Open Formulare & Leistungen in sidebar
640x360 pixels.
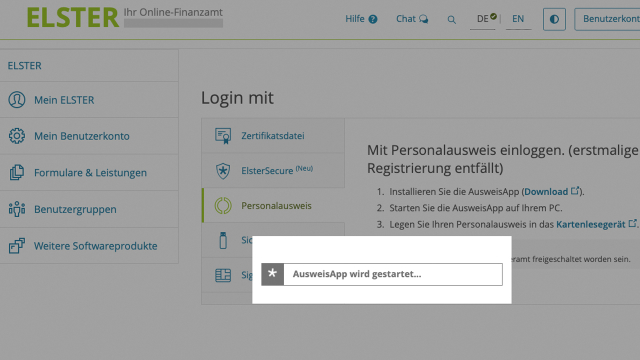point(89,173)
